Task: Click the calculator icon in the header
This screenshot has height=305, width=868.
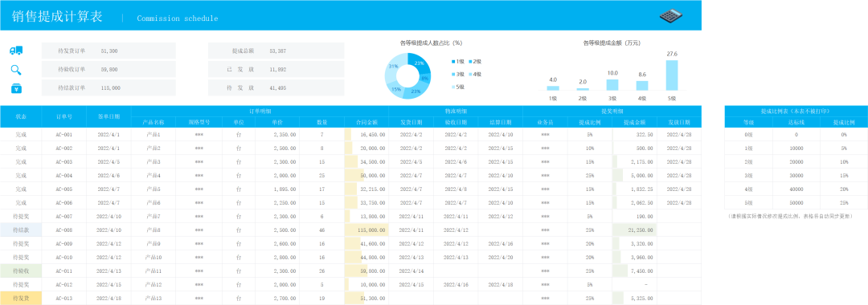Action: pos(671,16)
